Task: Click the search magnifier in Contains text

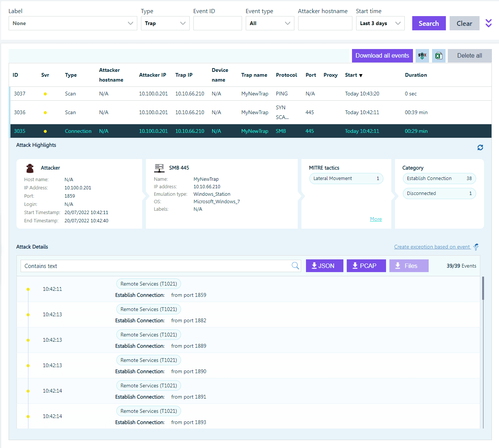Action: point(295,266)
